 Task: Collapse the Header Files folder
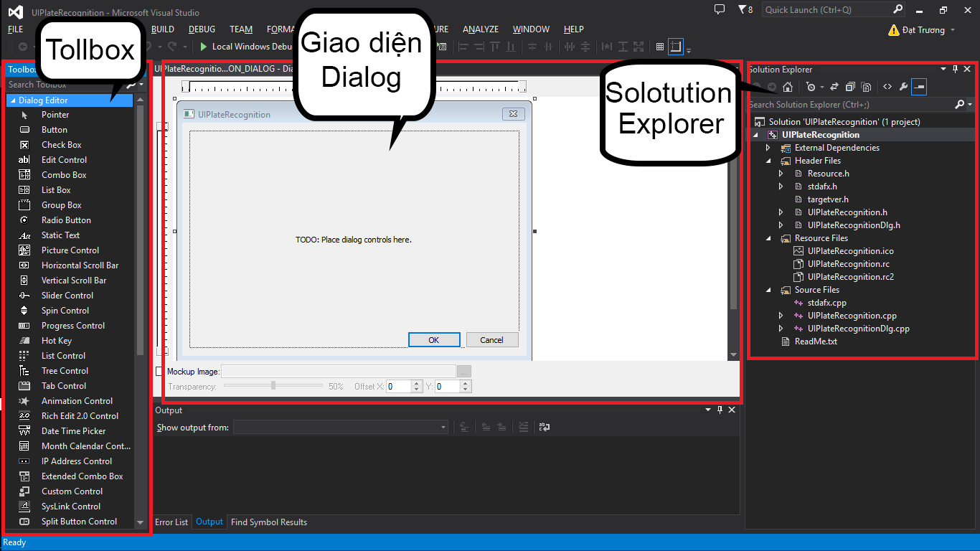point(768,161)
